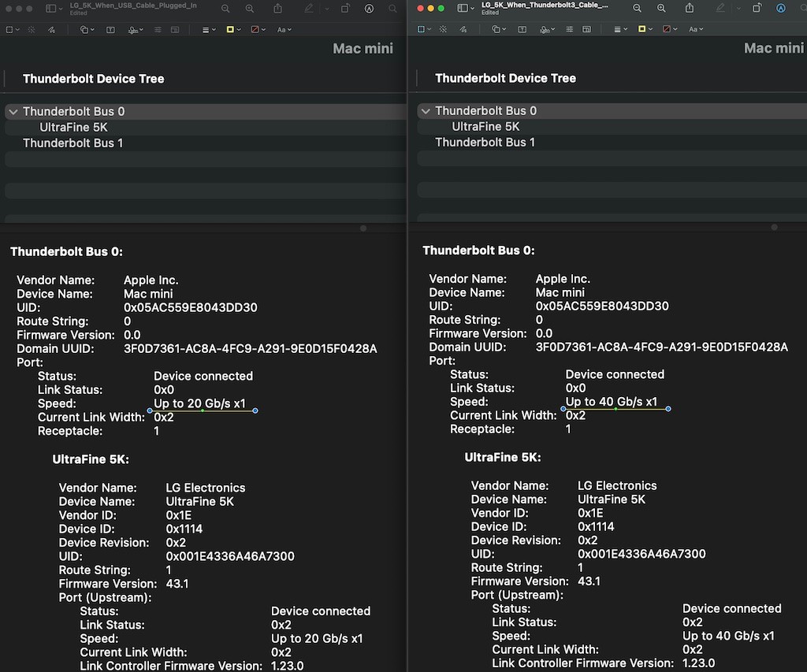Image resolution: width=807 pixels, height=672 pixels.
Task: Select Highlight pen in Thunderbolt3 Cable window
Action: (720, 8)
